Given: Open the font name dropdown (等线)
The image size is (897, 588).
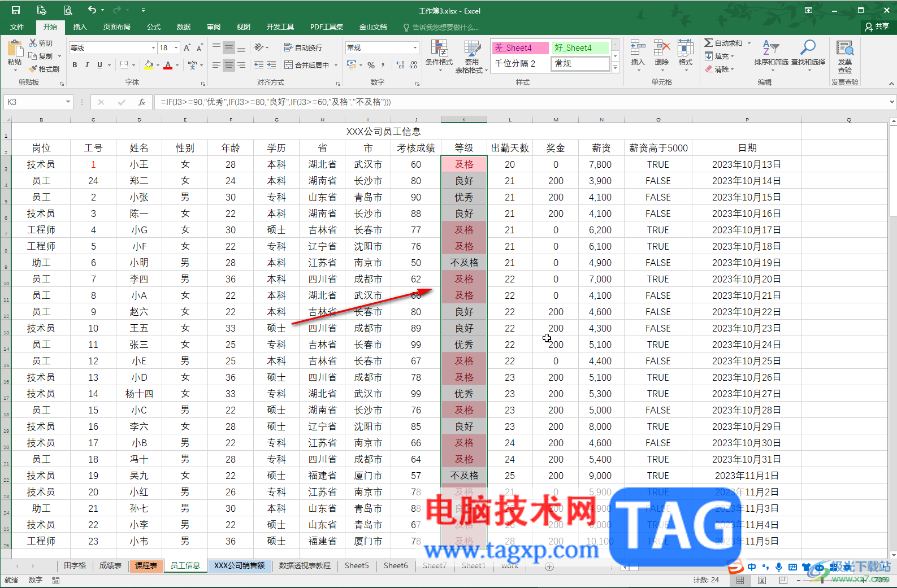Looking at the screenshot, I should 153,48.
